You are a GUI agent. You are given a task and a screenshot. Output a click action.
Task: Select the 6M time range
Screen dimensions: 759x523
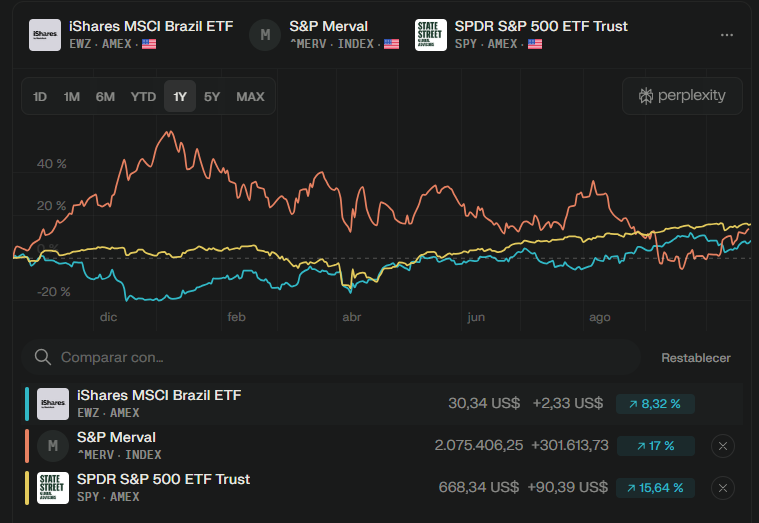(x=105, y=97)
